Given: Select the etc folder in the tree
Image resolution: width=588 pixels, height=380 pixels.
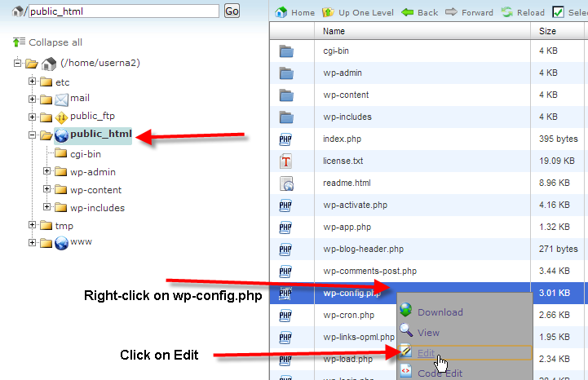Looking at the screenshot, I should pos(62,82).
